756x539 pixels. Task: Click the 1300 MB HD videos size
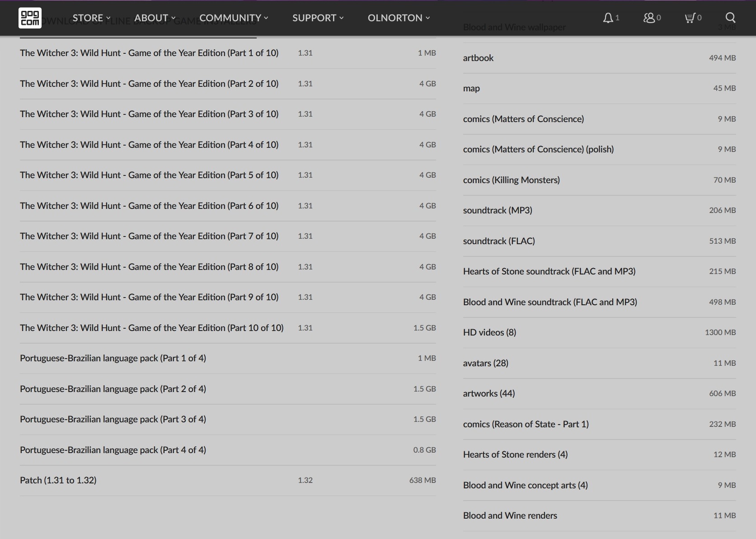pos(720,332)
